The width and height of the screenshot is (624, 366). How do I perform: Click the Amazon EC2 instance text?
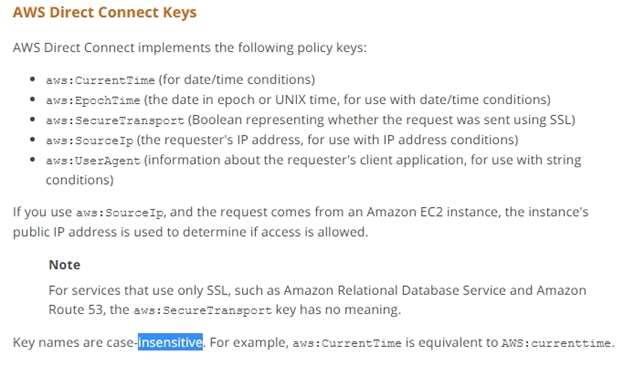point(432,212)
